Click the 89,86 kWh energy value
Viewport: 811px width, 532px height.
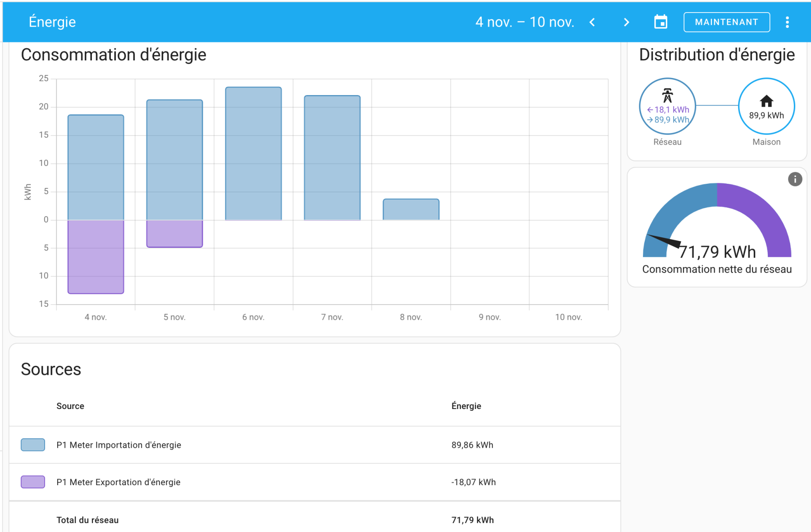coord(472,445)
